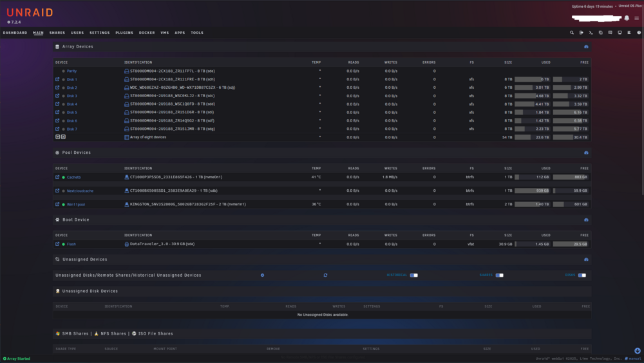
Task: Open the Nextcloudcache pool link
Action: pyautogui.click(x=80, y=191)
